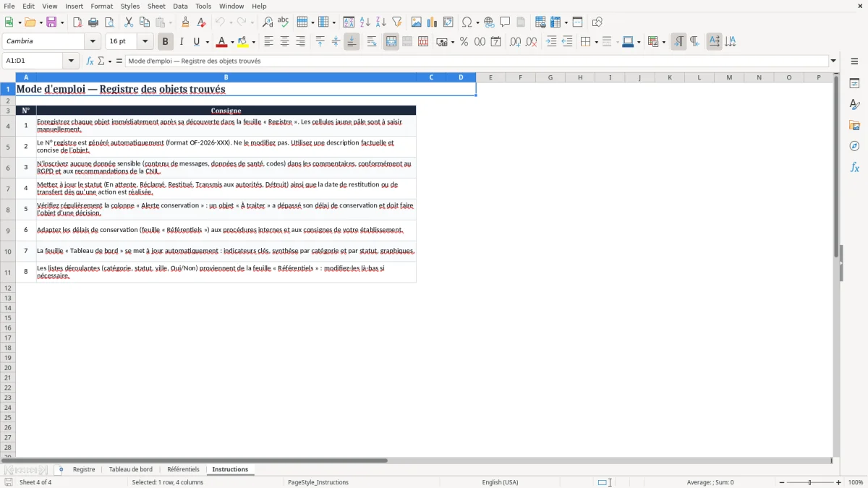Enable Align Bottom vertical alignment

(x=352, y=42)
